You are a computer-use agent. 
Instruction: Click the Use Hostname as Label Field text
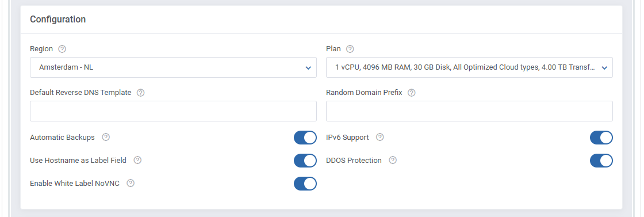click(78, 160)
